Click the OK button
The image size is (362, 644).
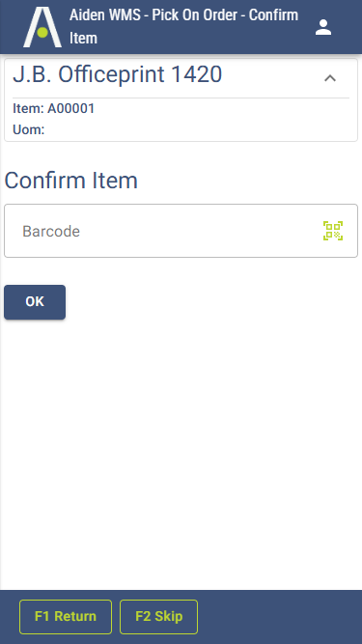point(35,302)
